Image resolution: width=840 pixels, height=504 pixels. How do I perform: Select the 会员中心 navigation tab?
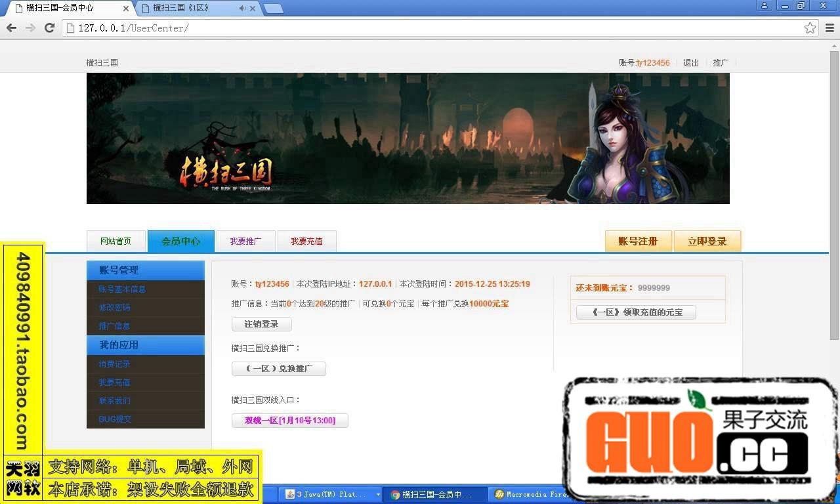click(x=181, y=241)
